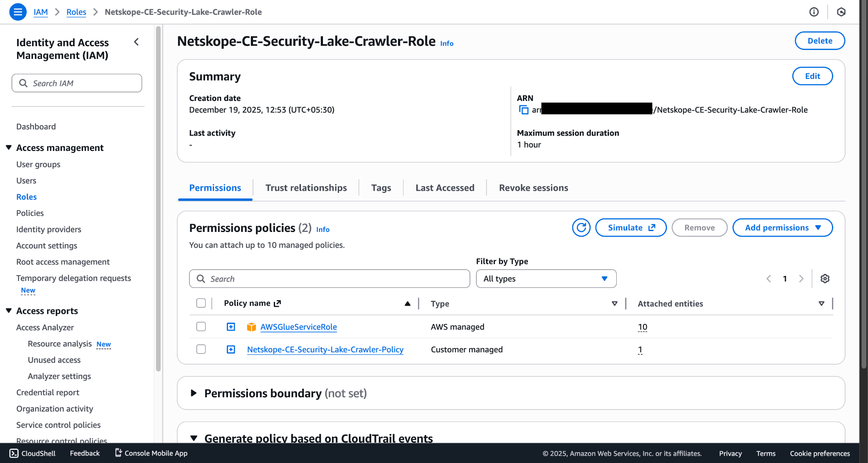Open Info link beside Permissions policies
Image resolution: width=868 pixels, height=463 pixels.
tap(323, 229)
